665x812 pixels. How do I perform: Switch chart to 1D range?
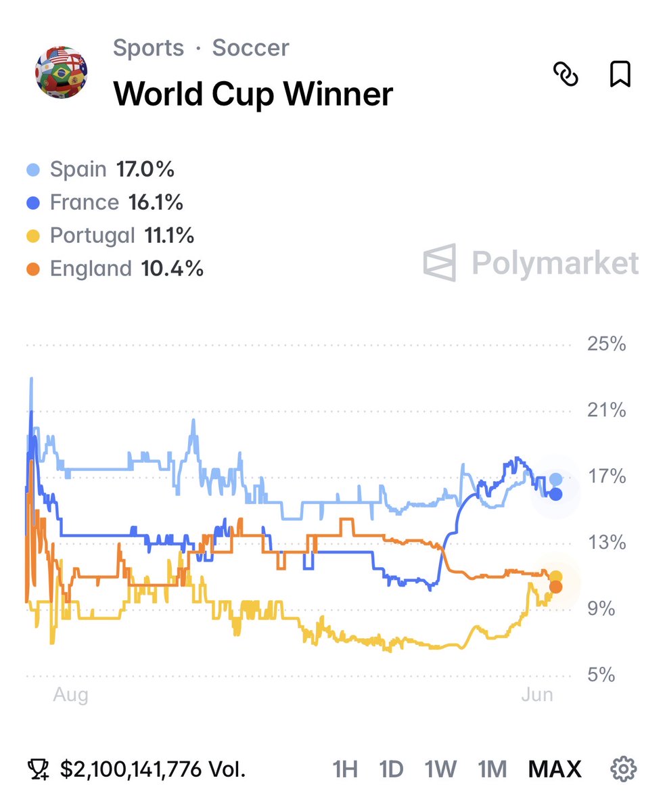point(391,769)
